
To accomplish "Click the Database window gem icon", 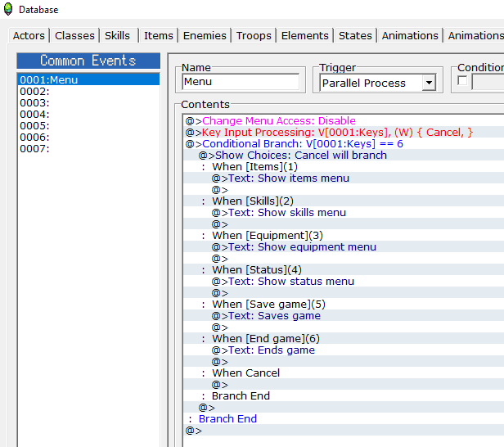I will click(x=8, y=9).
